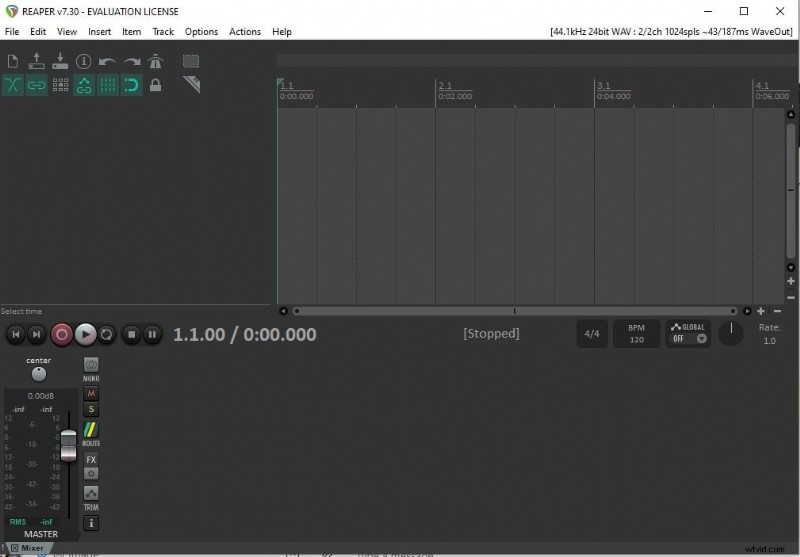
Task: Click the metronome icon in toolbar
Action: [155, 62]
